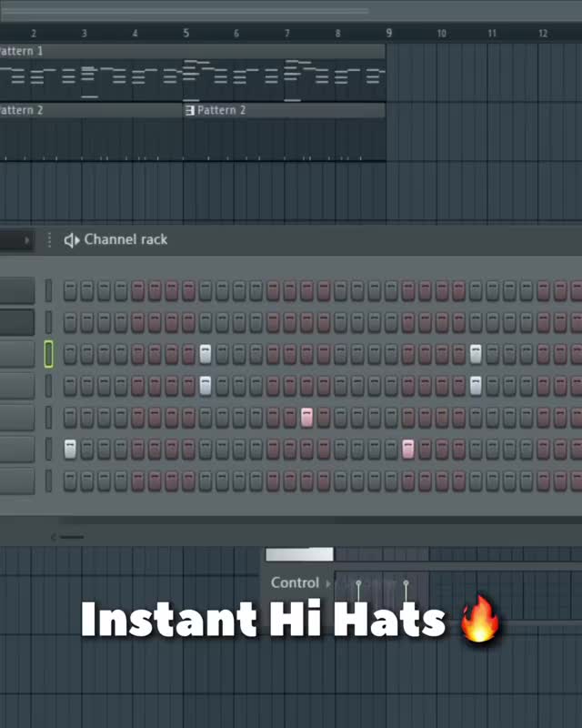
Task: Click the channel button on sixth row
Action: coord(17,449)
